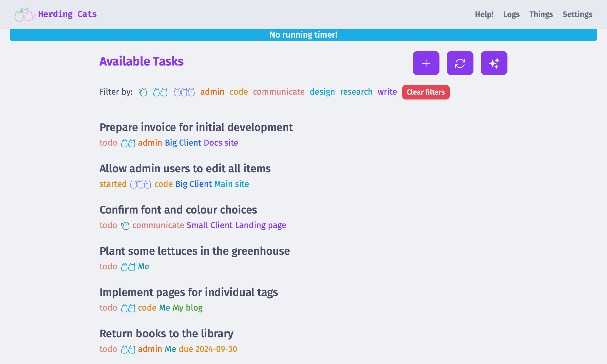This screenshot has height=364, width=607.
Task: Open the Things menu item
Action: (x=541, y=14)
